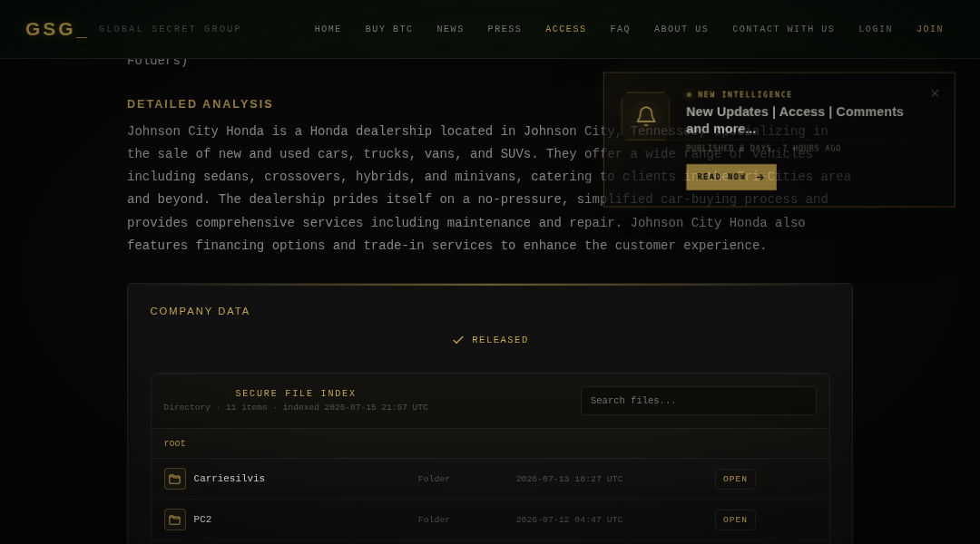Click Folder type in Carriesilvis row

(x=434, y=479)
